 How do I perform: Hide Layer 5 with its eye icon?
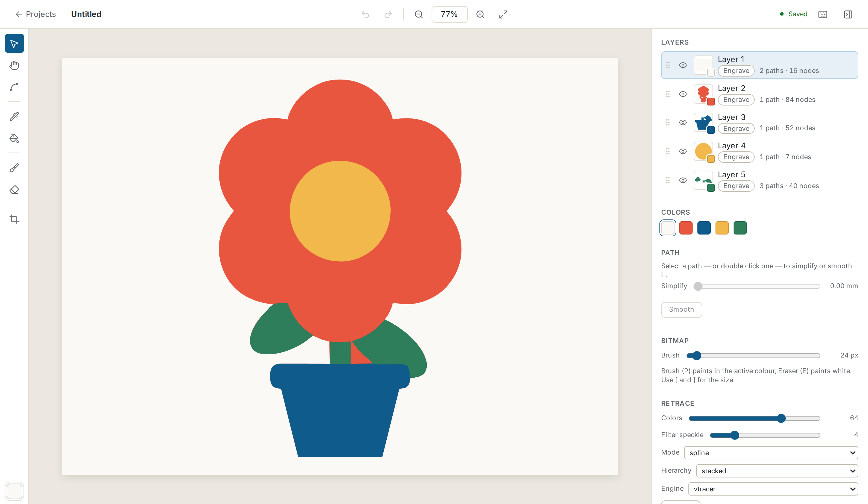pyautogui.click(x=683, y=180)
